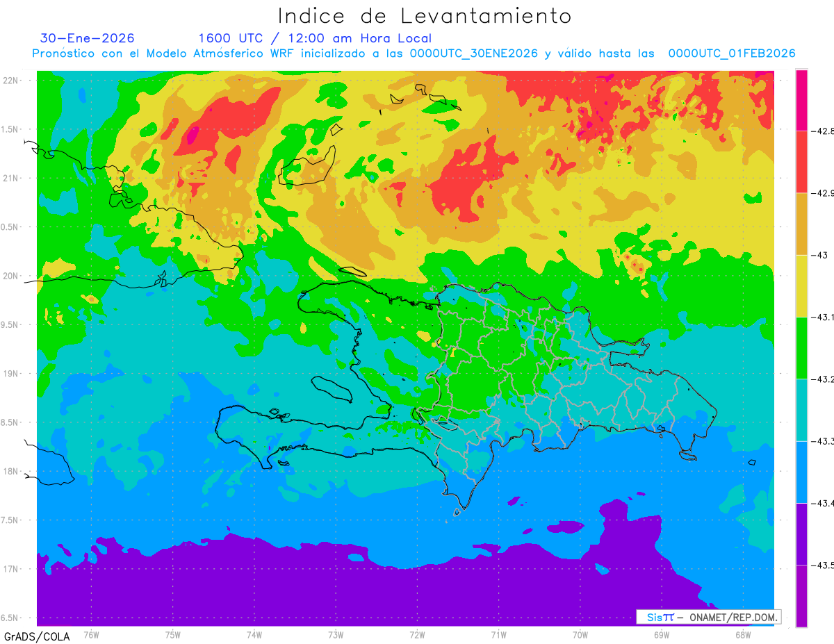Click the colorbar value "-43.2"
The image size is (834, 644).
[x=823, y=379]
